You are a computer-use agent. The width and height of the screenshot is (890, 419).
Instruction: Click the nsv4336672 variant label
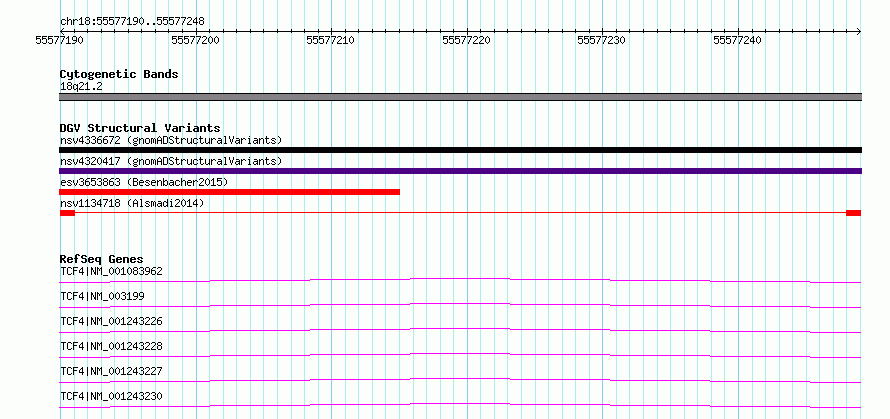click(x=171, y=140)
